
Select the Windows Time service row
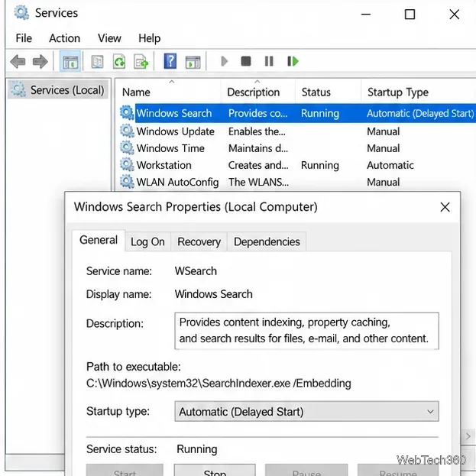(297, 148)
